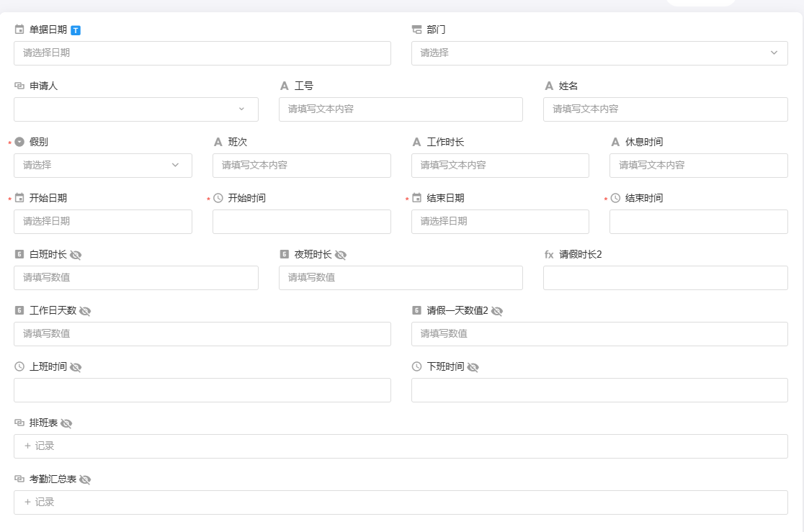Toggle visibility eye icon for 下班时间

(x=473, y=367)
